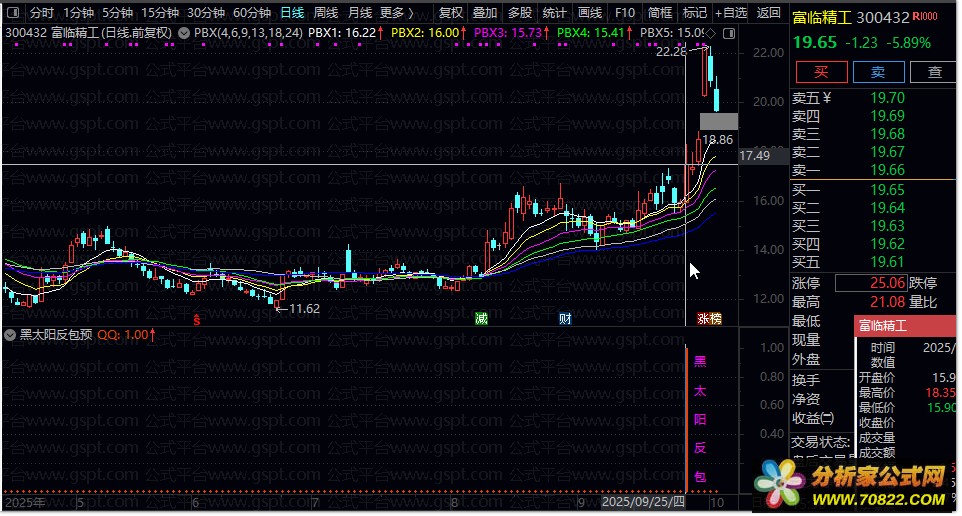The width and height of the screenshot is (962, 516).
Task: Click the panel layout icon at top-left
Action: [x=12, y=13]
